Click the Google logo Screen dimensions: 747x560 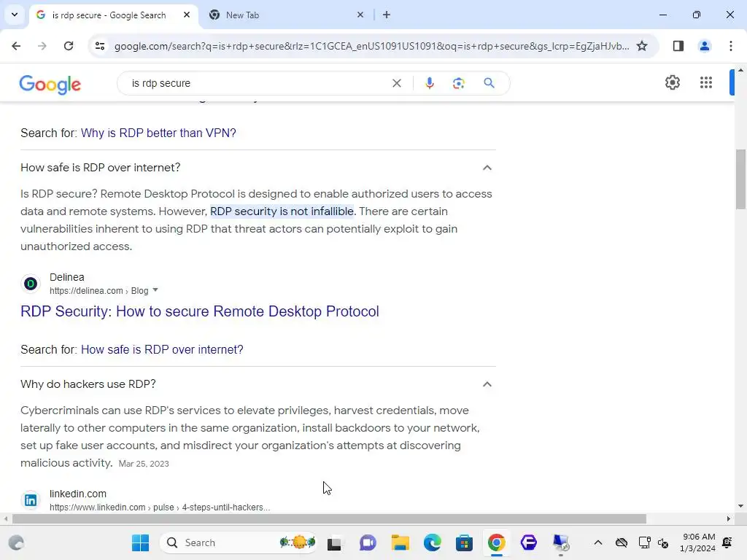click(50, 85)
